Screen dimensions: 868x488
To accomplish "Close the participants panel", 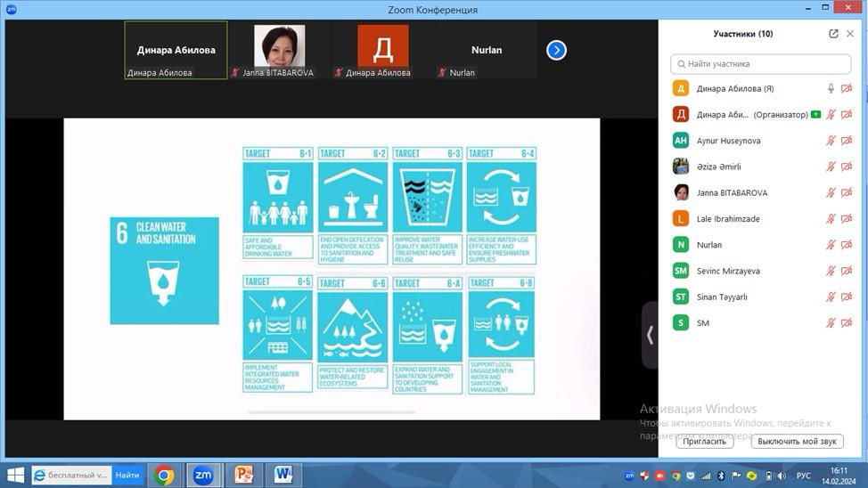I will [x=850, y=34].
